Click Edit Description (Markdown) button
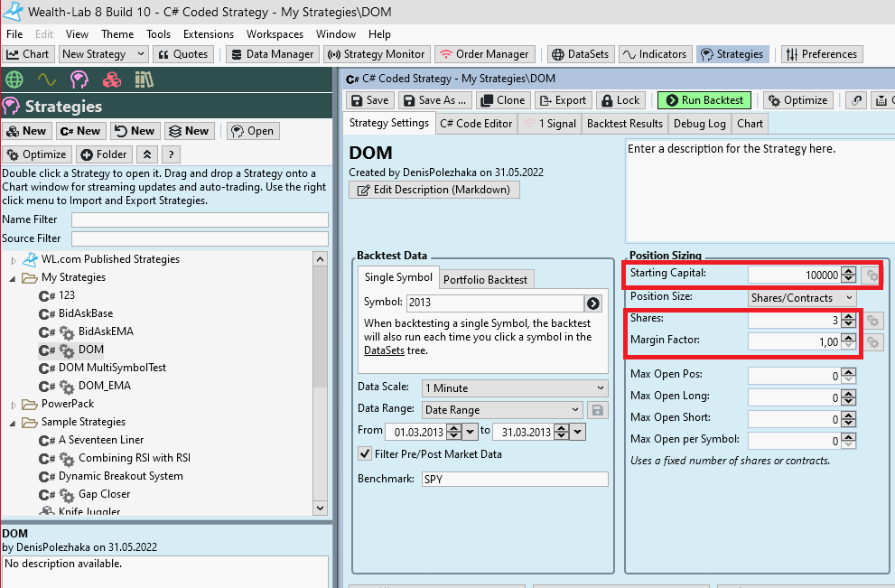 434,190
